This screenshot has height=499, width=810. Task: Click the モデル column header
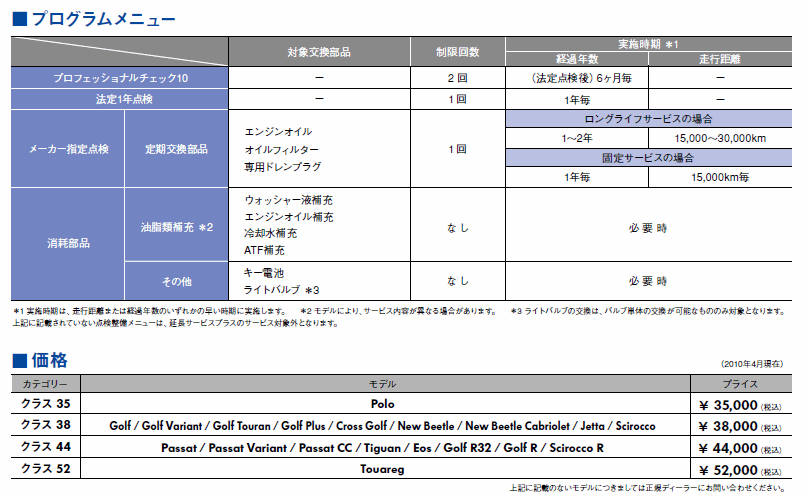coord(383,384)
